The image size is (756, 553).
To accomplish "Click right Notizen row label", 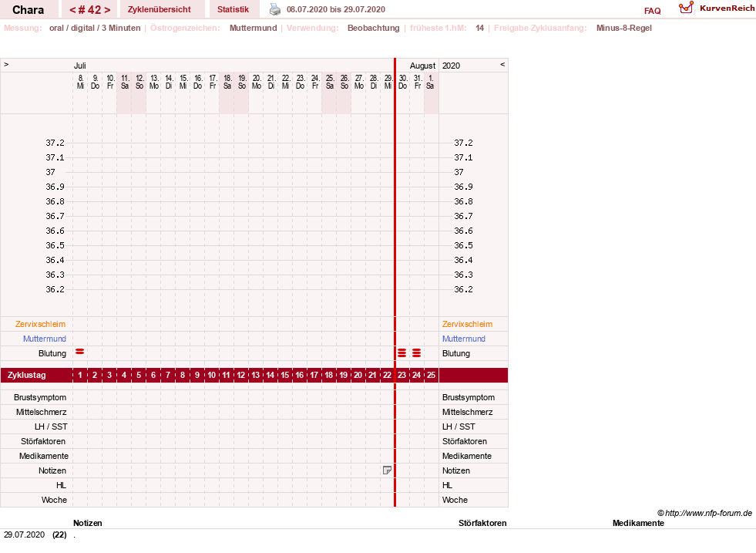I will (456, 470).
